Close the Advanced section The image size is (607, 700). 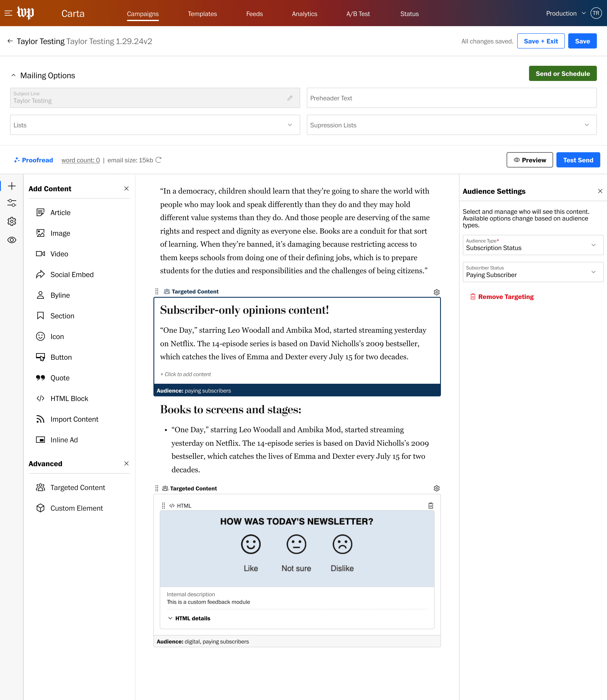click(x=126, y=463)
